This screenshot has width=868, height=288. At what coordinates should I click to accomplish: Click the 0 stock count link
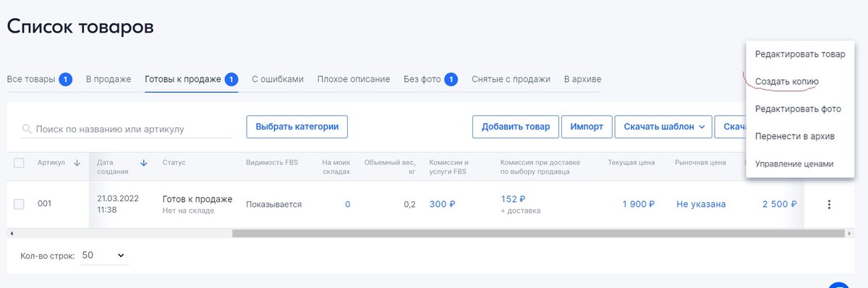click(x=347, y=205)
